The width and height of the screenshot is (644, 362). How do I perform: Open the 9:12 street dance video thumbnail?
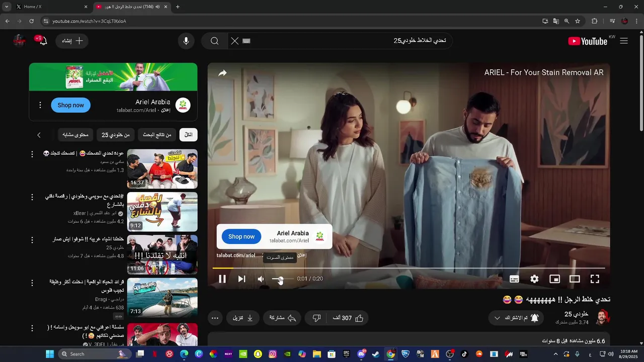(x=163, y=212)
